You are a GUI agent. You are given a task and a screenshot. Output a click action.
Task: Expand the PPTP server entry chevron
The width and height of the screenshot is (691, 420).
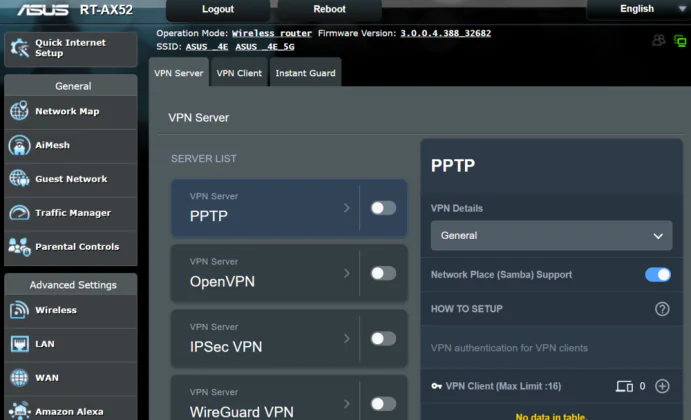pyautogui.click(x=347, y=208)
